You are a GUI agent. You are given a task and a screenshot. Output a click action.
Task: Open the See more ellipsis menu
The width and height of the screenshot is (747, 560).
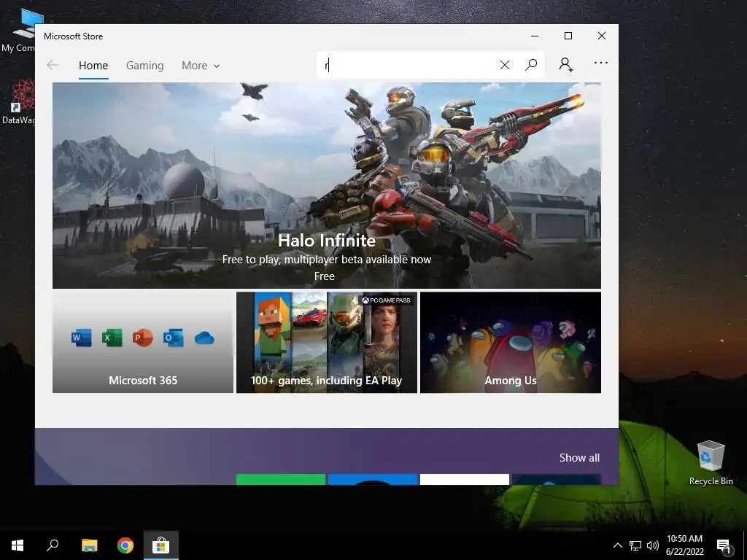pyautogui.click(x=601, y=63)
